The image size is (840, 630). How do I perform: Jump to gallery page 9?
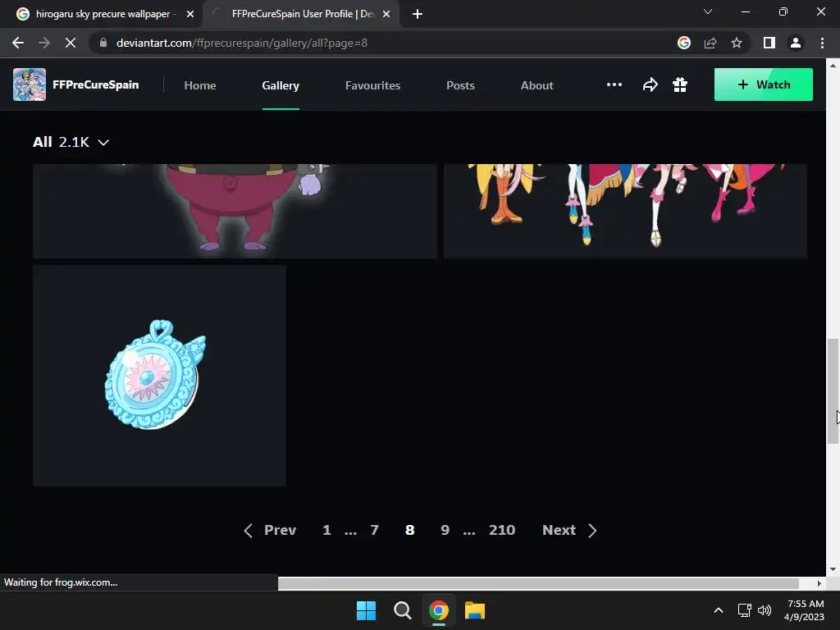pyautogui.click(x=445, y=530)
